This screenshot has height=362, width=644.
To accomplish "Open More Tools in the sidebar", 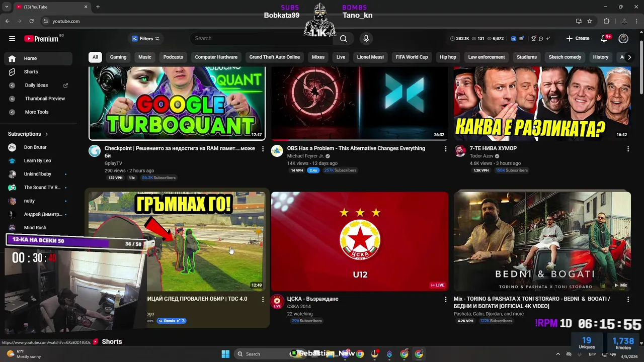I will [x=38, y=112].
